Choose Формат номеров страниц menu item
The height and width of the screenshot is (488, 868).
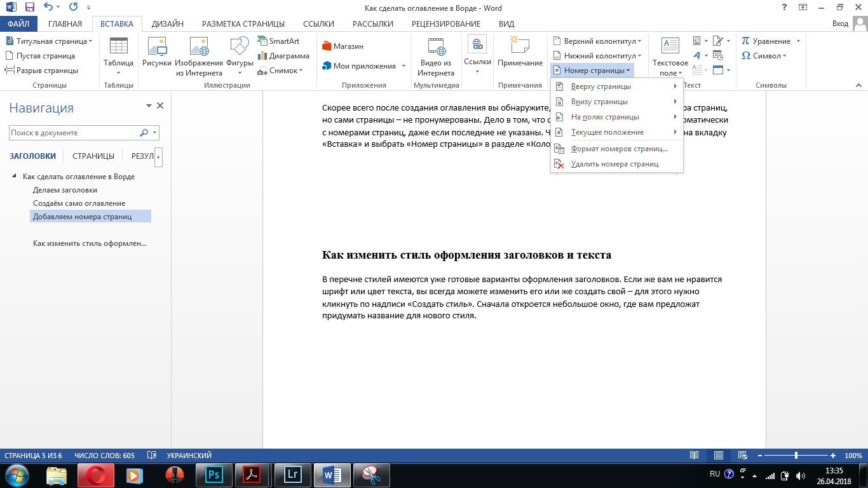(x=619, y=149)
